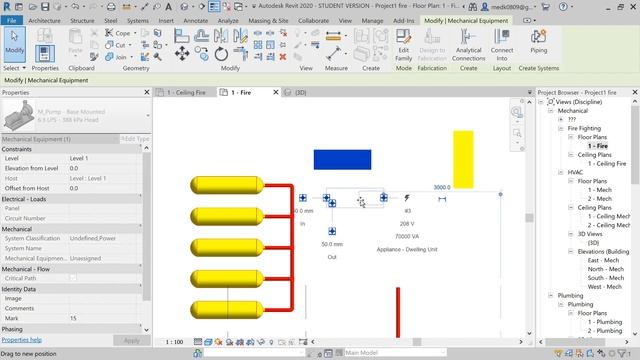Close the Properties palette
The height and width of the screenshot is (360, 640).
tap(147, 93)
